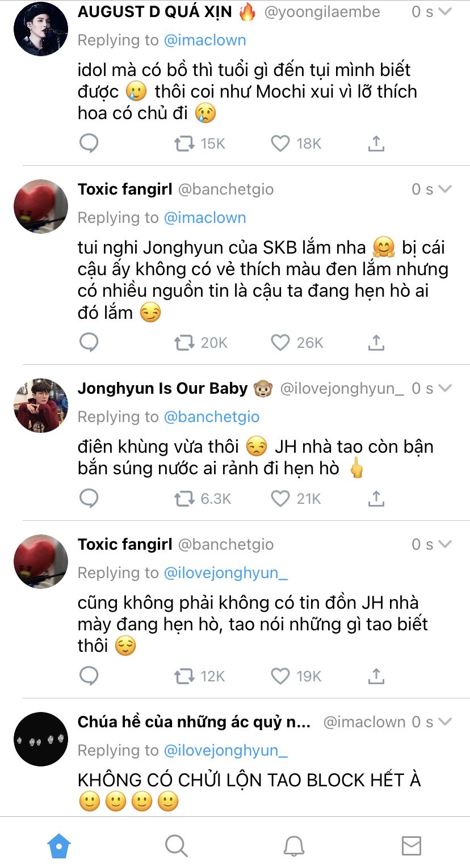Open chevron menu on Chúa hề tweet
The height and width of the screenshot is (868, 470).
click(x=445, y=722)
